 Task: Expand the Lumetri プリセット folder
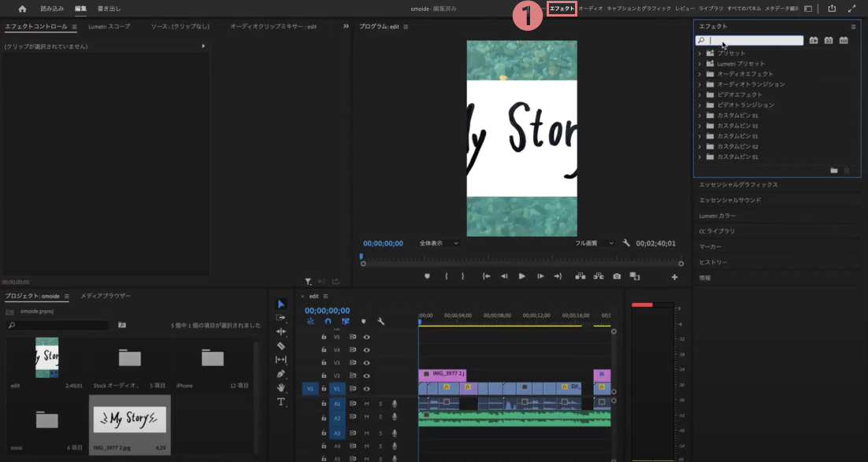click(699, 64)
